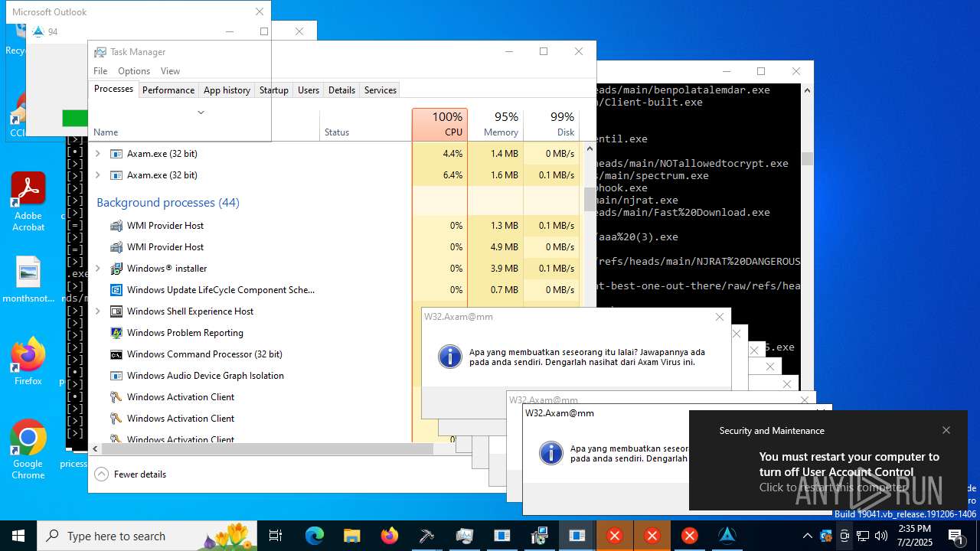
Task: Select the Processes tab
Action: click(x=113, y=89)
